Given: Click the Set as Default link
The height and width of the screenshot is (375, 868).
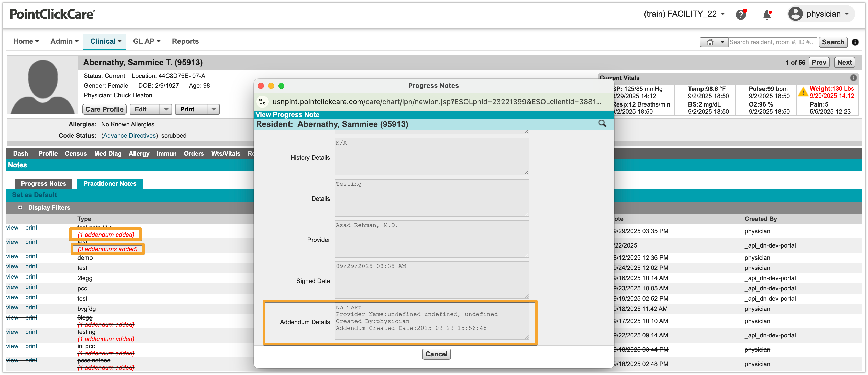Looking at the screenshot, I should 34,195.
